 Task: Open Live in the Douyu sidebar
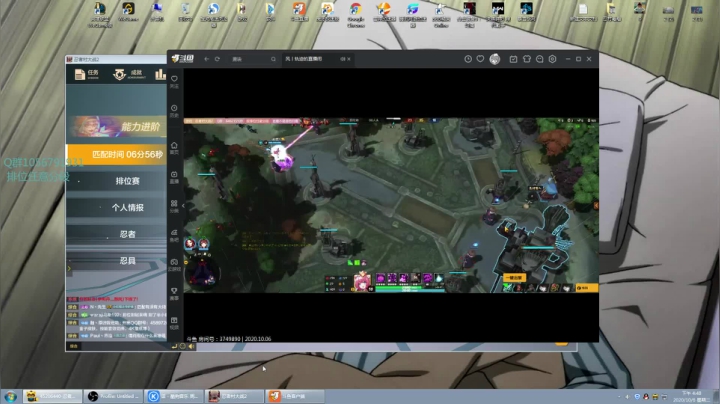click(x=174, y=177)
